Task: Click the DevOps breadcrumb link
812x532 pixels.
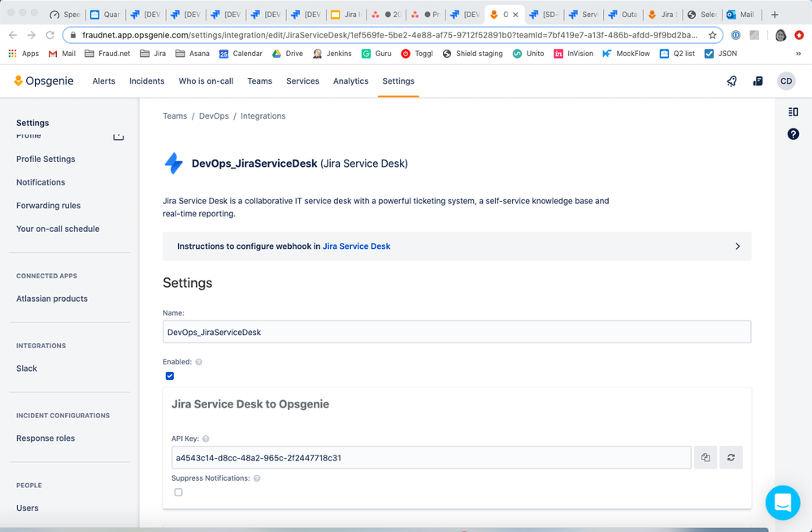Action: coord(214,116)
